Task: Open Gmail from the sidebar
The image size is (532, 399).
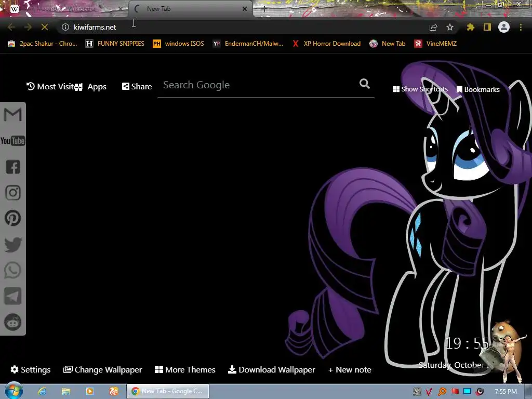Action: pos(13,115)
